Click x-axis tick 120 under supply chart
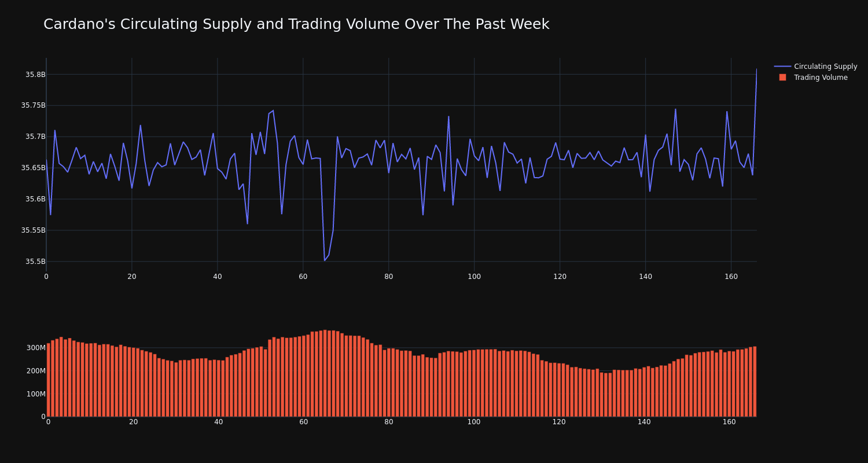This screenshot has height=463, width=868. (x=560, y=277)
